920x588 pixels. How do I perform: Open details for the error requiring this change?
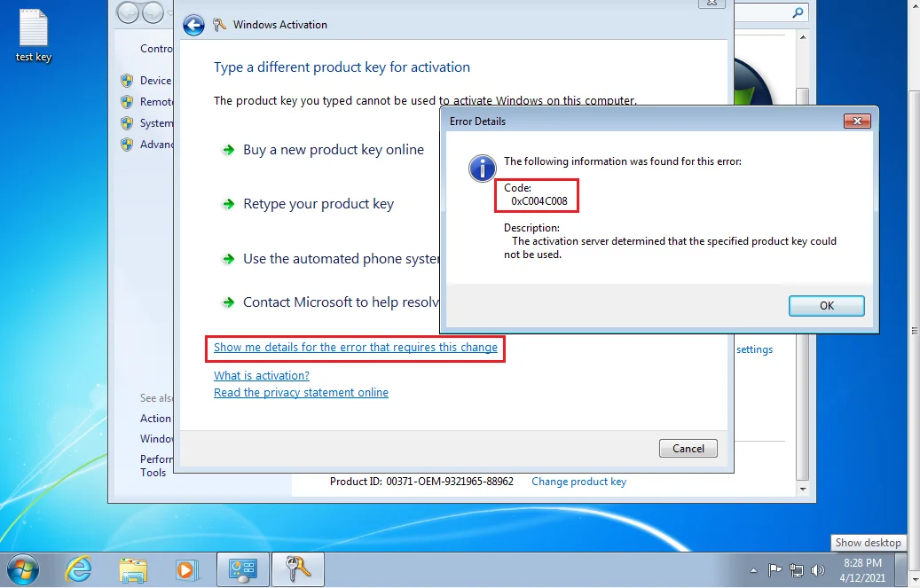tap(355, 348)
